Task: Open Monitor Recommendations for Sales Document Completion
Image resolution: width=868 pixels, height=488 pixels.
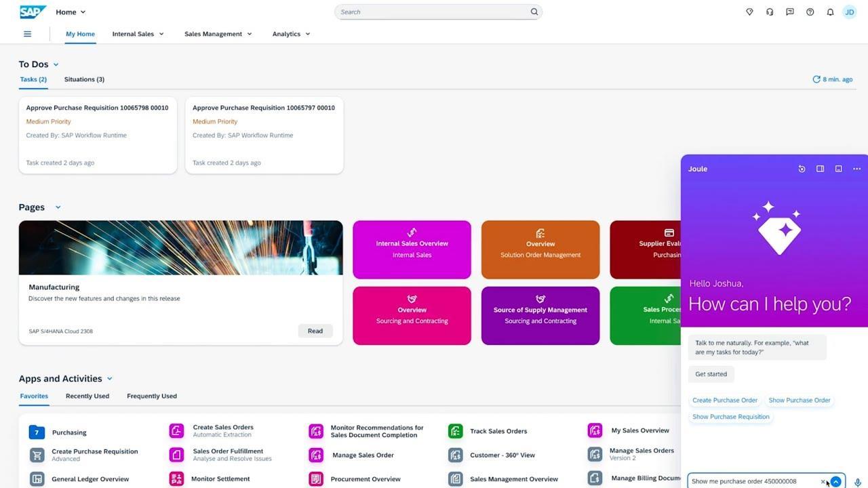Action: [367, 431]
